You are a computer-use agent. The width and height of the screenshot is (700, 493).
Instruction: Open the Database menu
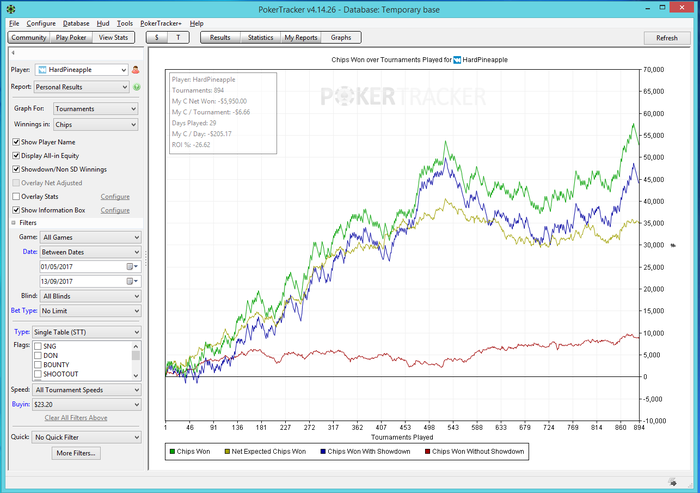point(75,22)
